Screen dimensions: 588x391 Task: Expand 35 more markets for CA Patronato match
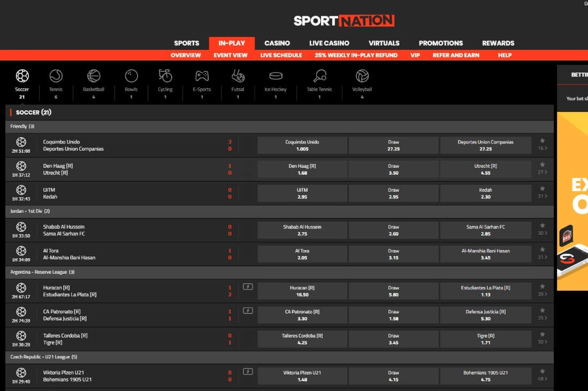[542, 318]
